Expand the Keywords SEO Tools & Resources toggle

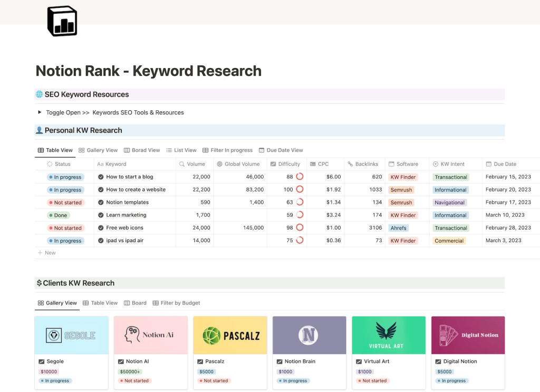tap(40, 112)
